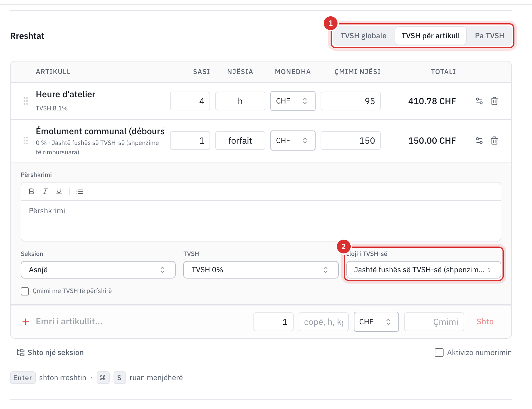Image resolution: width=532 pixels, height=409 pixels.
Task: Apply underline formatting in description editor
Action: click(59, 191)
